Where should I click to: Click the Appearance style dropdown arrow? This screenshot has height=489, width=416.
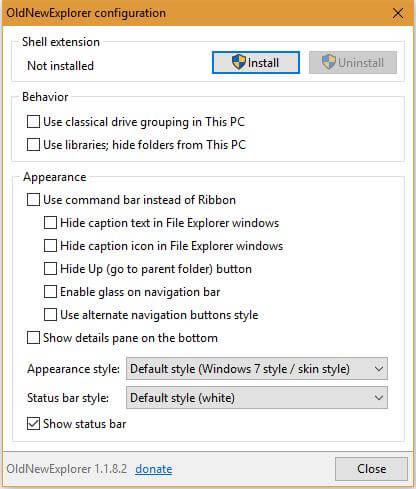pos(378,369)
